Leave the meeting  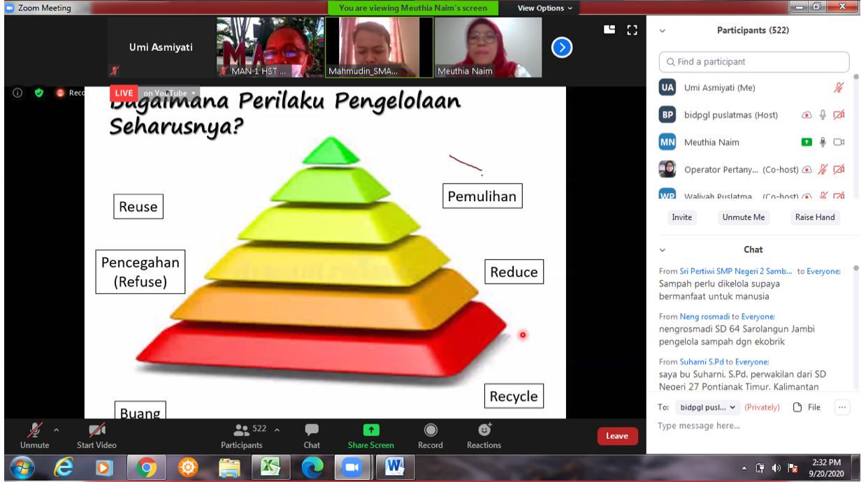(x=617, y=436)
